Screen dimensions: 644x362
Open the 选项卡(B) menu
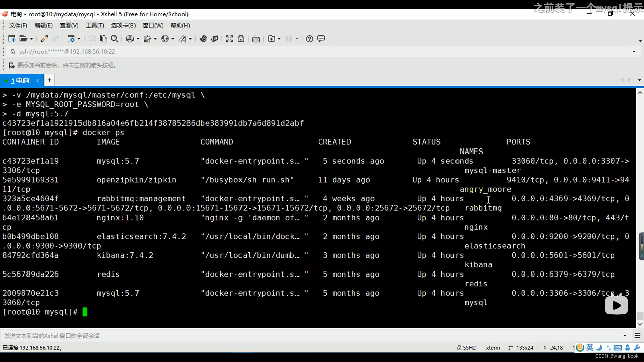point(123,26)
